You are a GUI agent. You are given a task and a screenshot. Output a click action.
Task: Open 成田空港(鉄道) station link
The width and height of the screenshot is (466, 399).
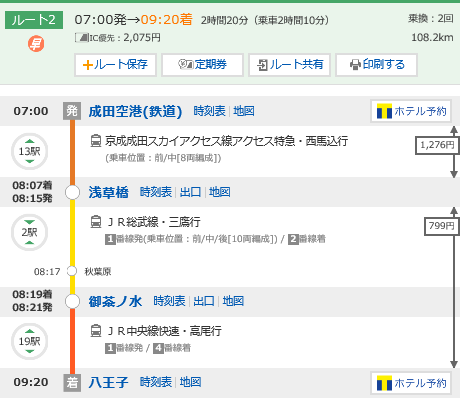(x=135, y=111)
